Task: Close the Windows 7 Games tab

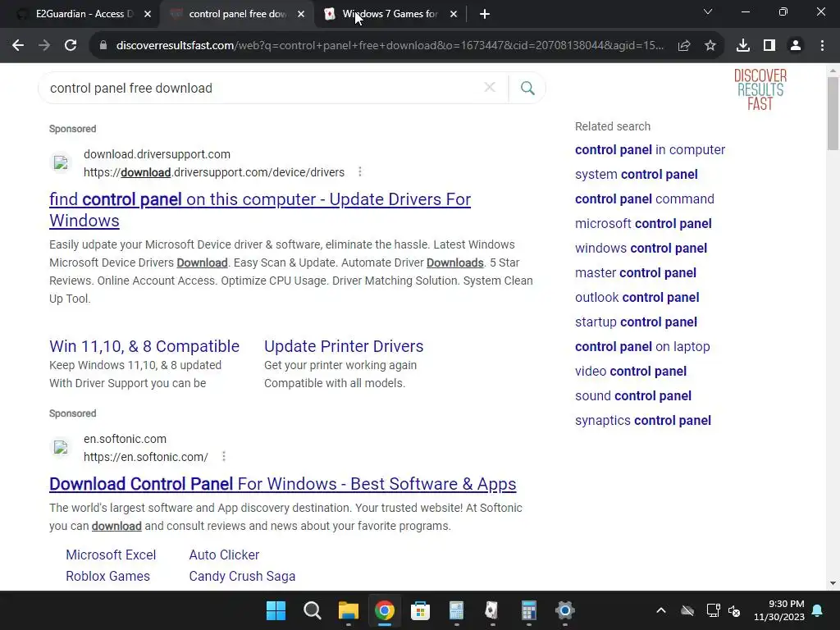Action: (454, 14)
